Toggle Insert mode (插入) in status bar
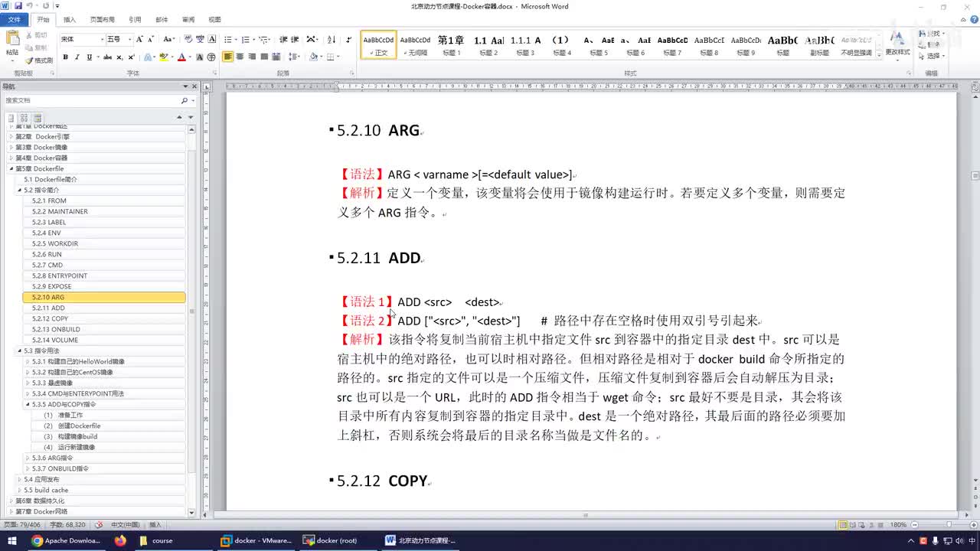 pos(155,525)
